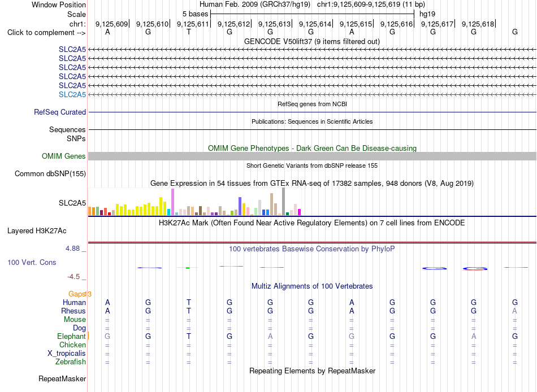The height and width of the screenshot is (392, 537).
Task: Click the OMIM Gene Phenotypes green title
Action: pyautogui.click(x=312, y=148)
